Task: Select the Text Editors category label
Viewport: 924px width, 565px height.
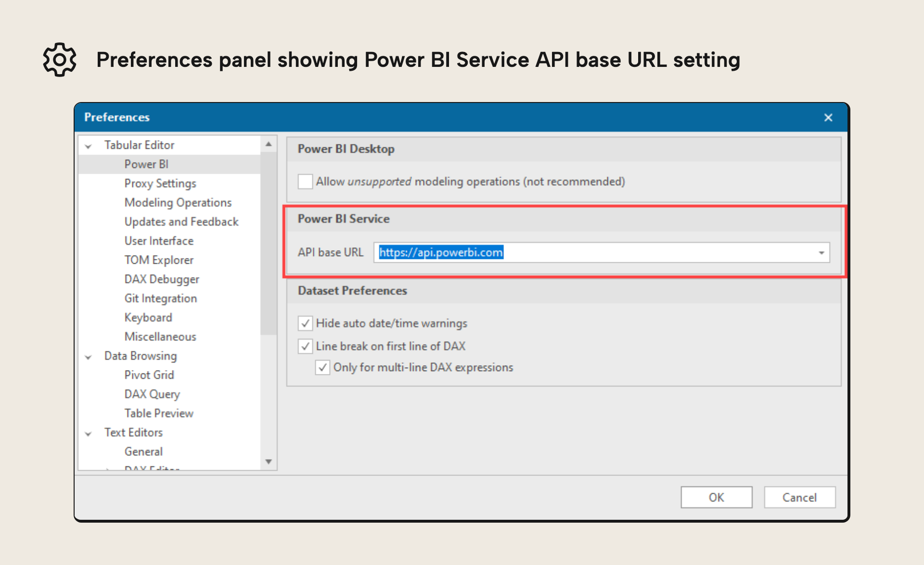Action: tap(133, 432)
